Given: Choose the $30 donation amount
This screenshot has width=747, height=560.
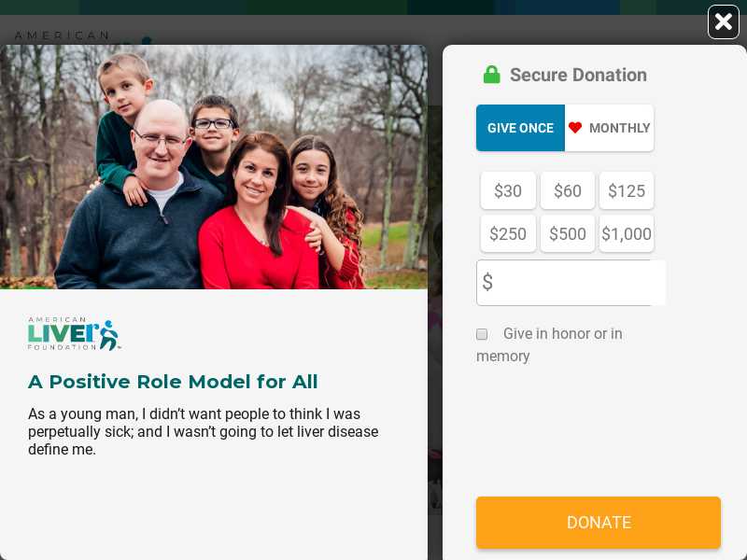Looking at the screenshot, I should [x=508, y=190].
